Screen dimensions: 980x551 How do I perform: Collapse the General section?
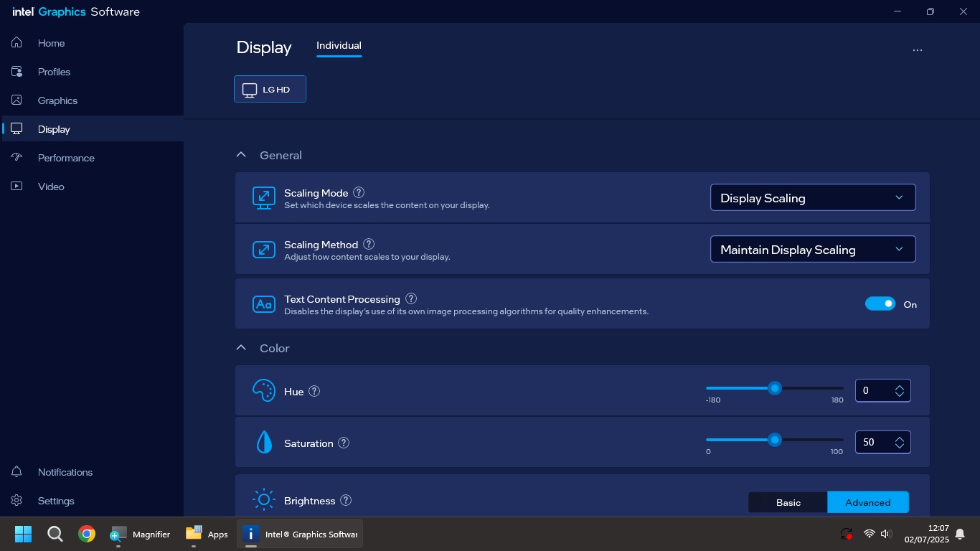point(242,155)
